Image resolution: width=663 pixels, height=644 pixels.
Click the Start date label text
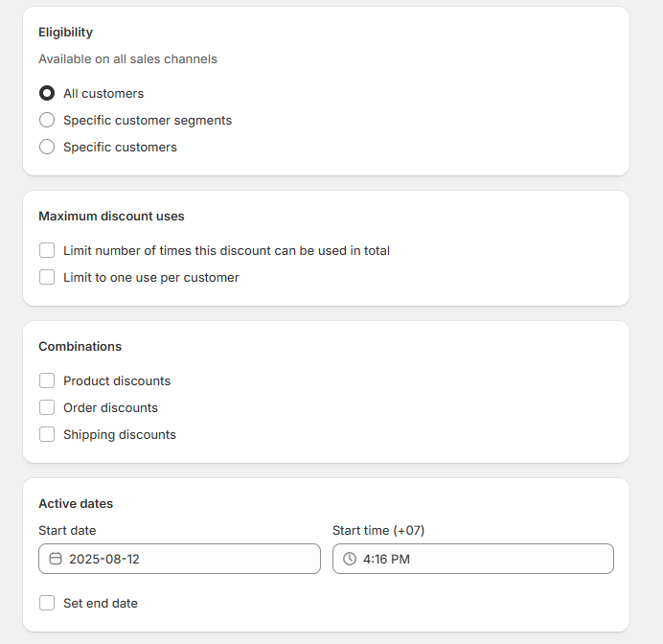67,530
